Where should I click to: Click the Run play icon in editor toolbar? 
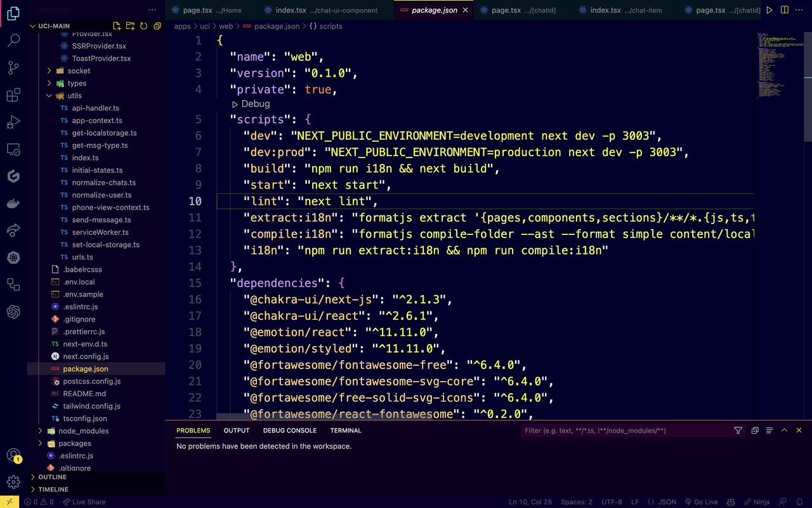(x=769, y=10)
